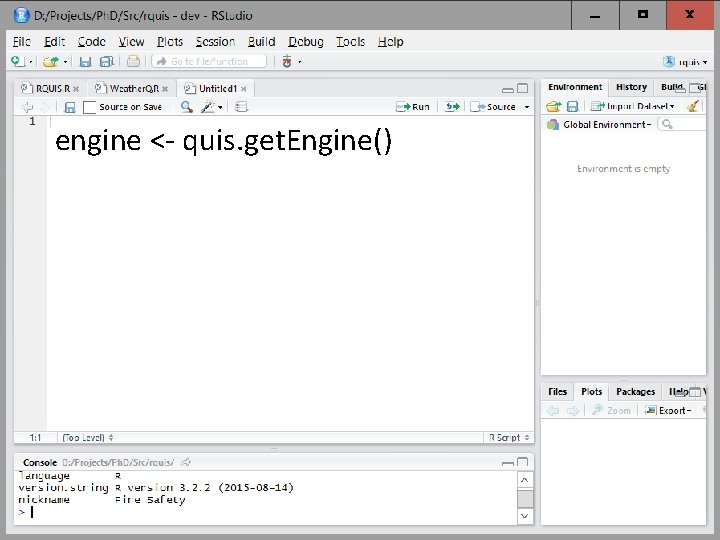Click the Save All icon
The width and height of the screenshot is (720, 540).
tap(107, 62)
